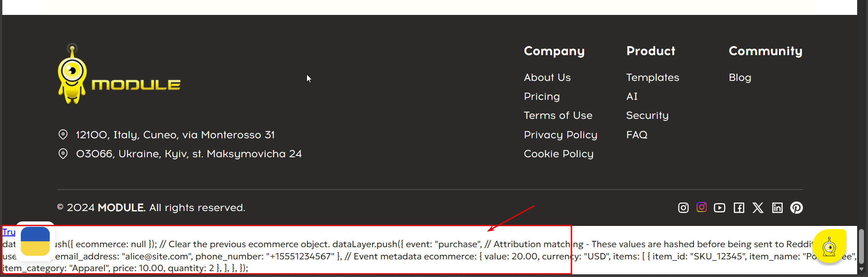Open the YouTube social link
The image size is (868, 277).
[x=720, y=208]
